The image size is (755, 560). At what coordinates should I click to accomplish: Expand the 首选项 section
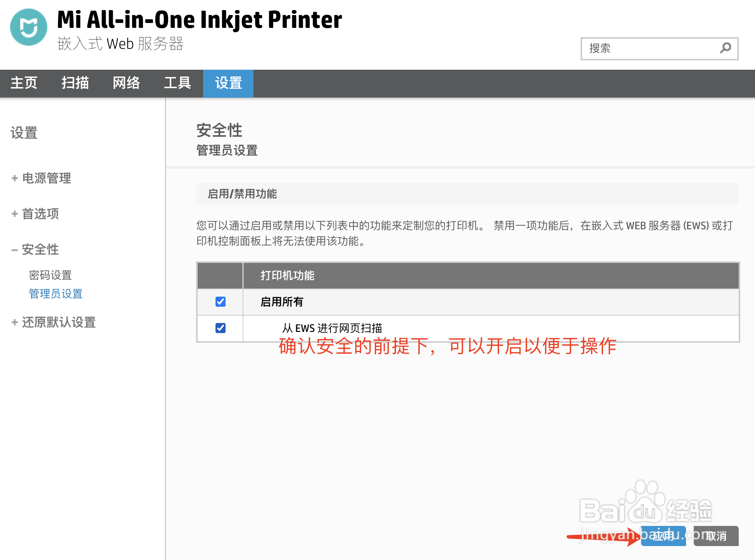[40, 214]
